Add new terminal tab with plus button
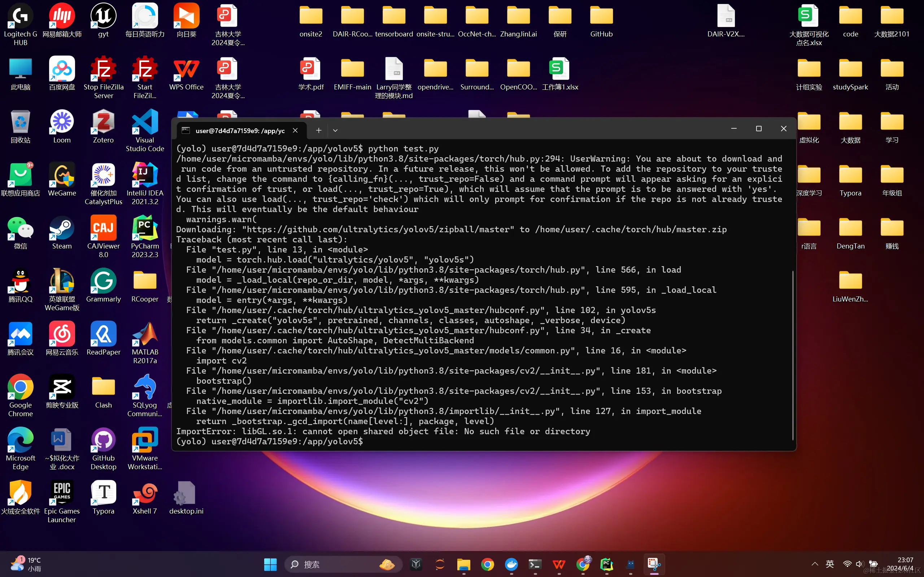The width and height of the screenshot is (924, 577). (x=318, y=131)
